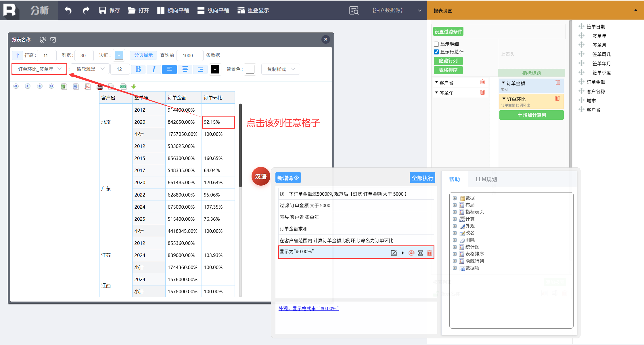Center-align the cell text
The width and height of the screenshot is (644, 345).
(185, 69)
